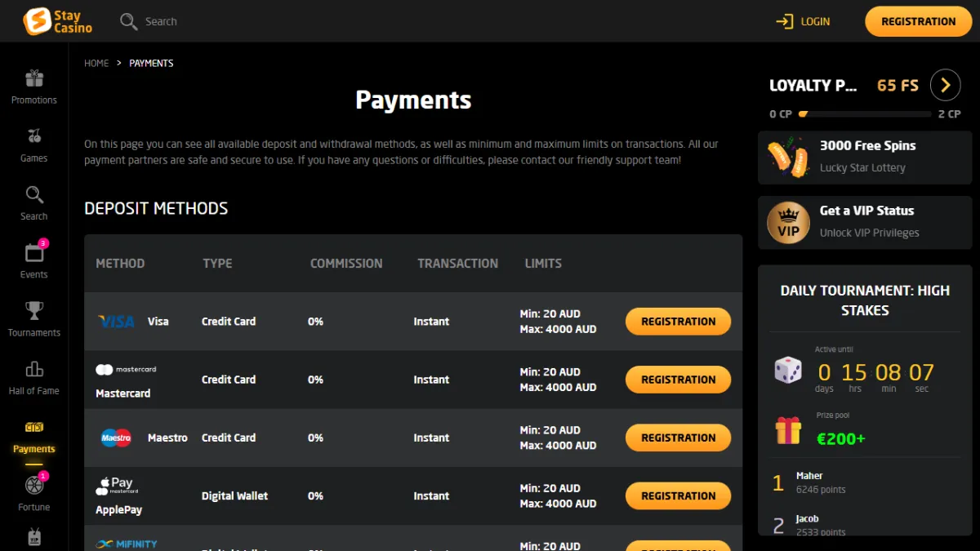
Task: Click the tournament countdown timer
Action: pyautogui.click(x=875, y=376)
